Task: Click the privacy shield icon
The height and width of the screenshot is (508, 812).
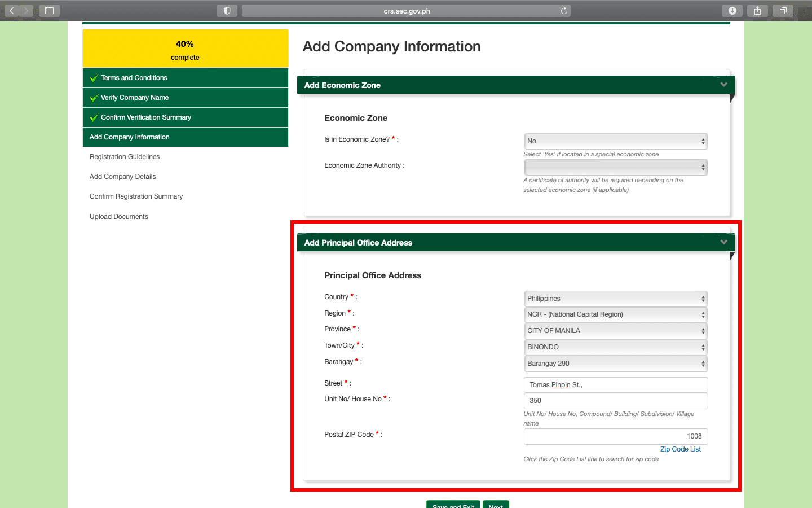Action: 227,11
